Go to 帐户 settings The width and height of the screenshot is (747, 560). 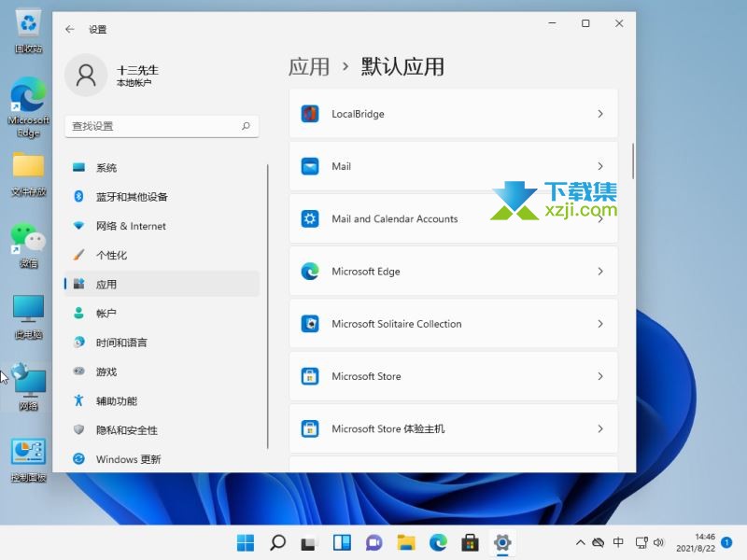pos(162,314)
